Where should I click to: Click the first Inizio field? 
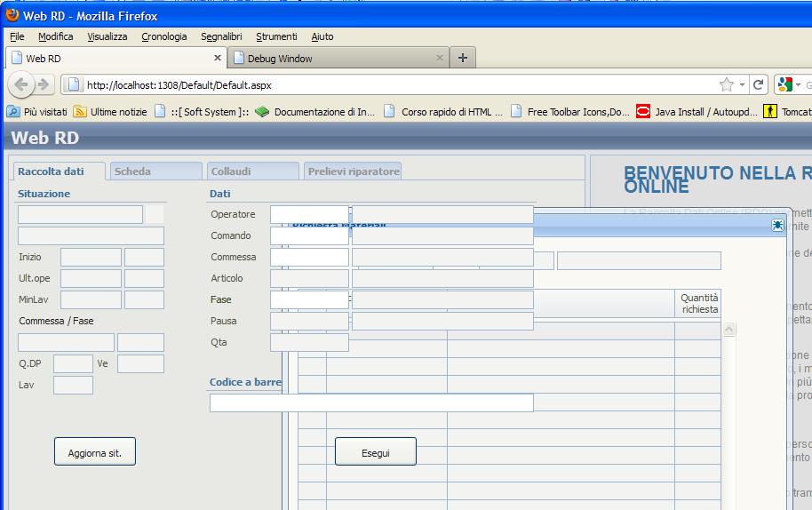coord(92,257)
